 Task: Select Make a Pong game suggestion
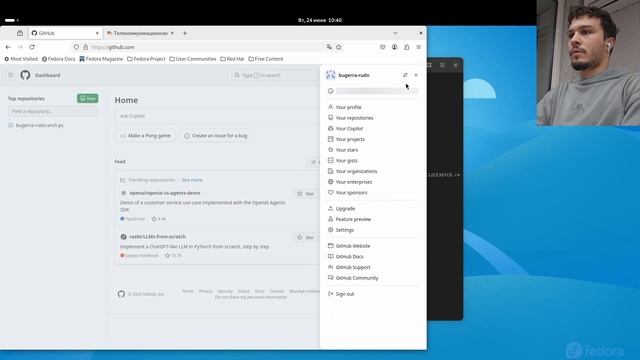[x=146, y=136]
